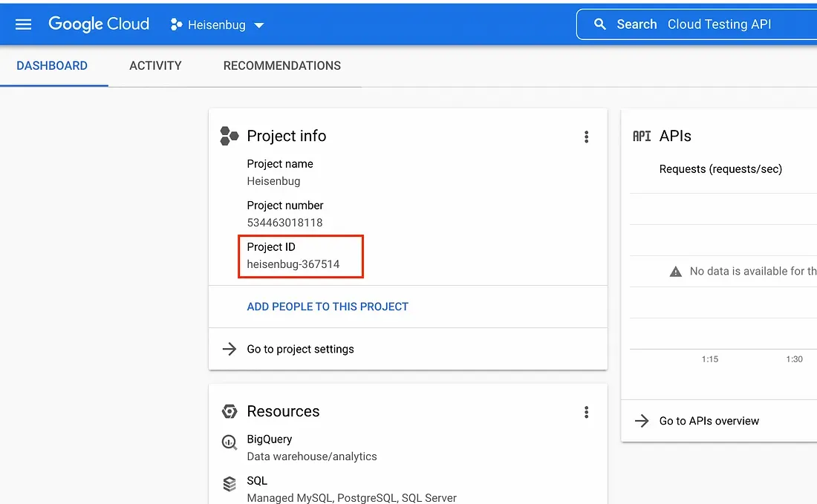Click the Resources card icon
The image size is (817, 504).
(230, 411)
